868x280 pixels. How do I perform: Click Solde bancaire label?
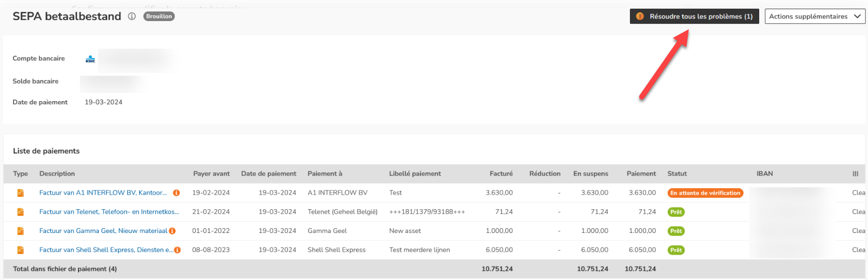click(35, 81)
